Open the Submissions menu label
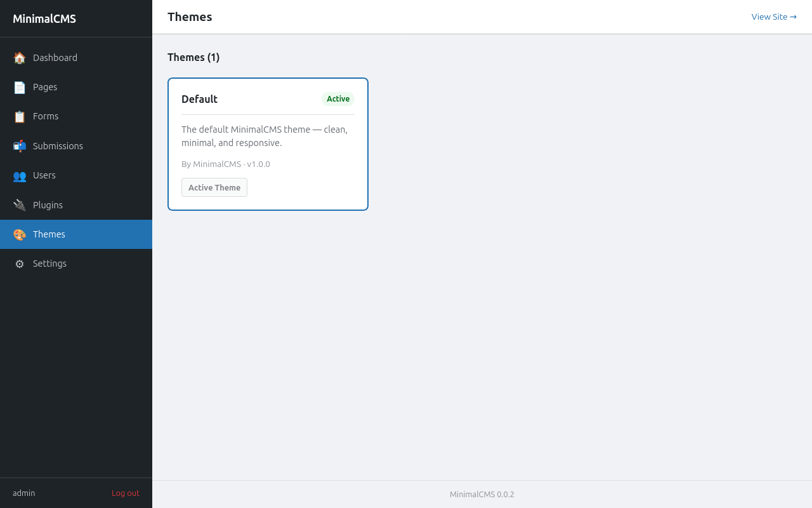Viewport: 812px width, 508px height. (58, 146)
